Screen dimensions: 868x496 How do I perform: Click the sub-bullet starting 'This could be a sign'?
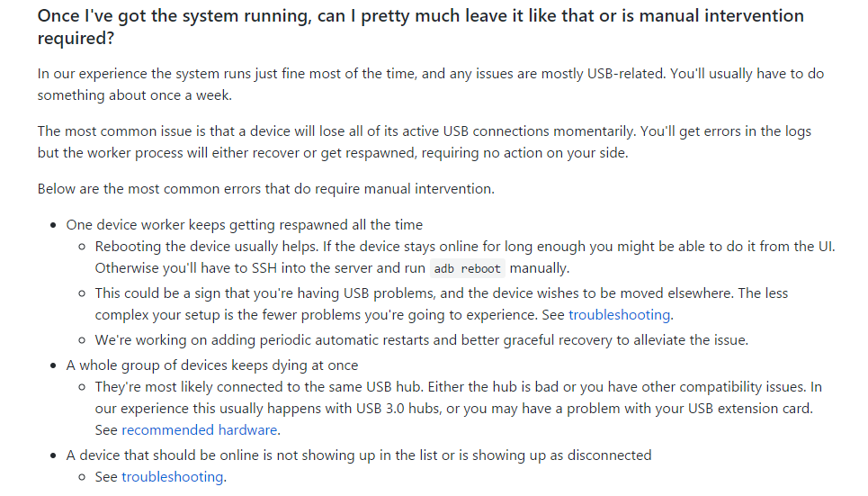point(442,303)
